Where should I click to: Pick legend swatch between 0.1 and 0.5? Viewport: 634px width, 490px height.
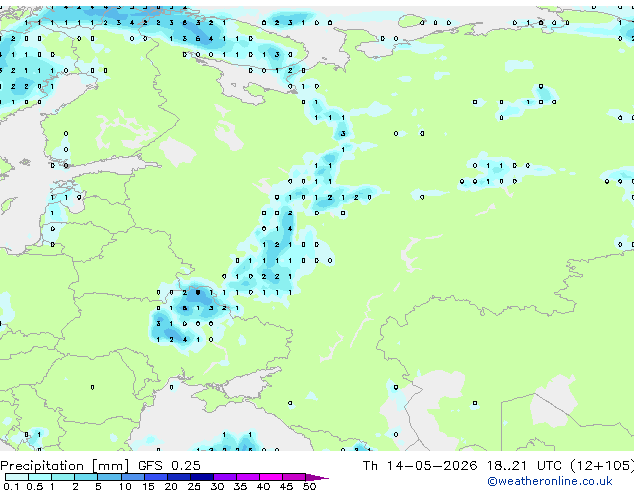17,477
